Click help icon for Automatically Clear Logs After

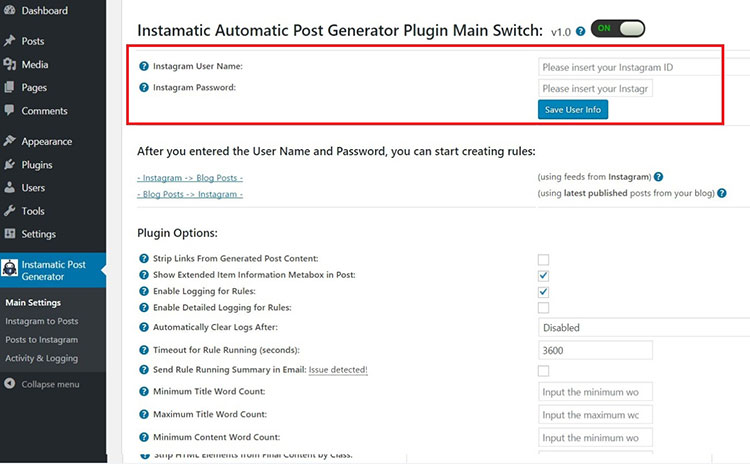click(x=143, y=327)
